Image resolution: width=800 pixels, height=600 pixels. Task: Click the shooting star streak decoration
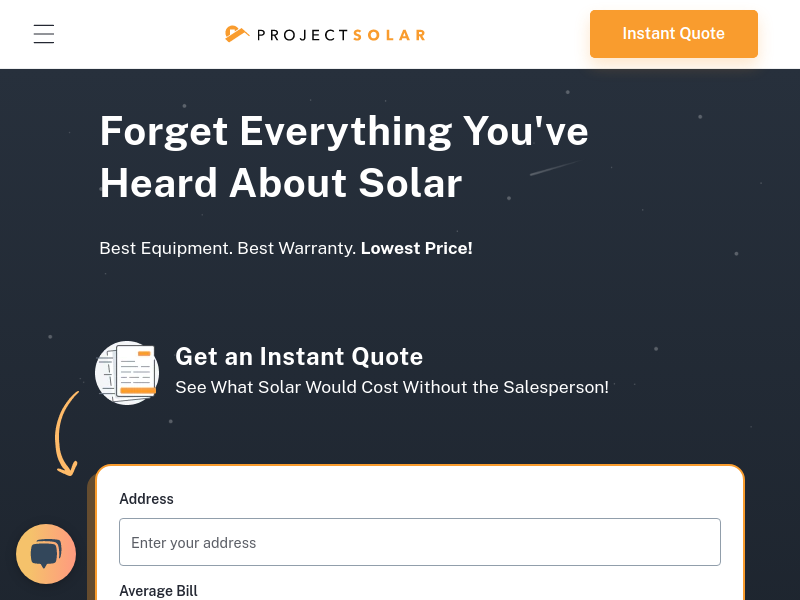point(555,168)
